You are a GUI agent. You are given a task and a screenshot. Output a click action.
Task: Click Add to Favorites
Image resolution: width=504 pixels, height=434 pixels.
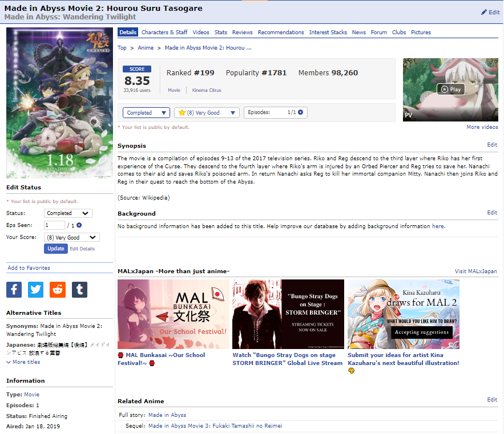click(29, 267)
